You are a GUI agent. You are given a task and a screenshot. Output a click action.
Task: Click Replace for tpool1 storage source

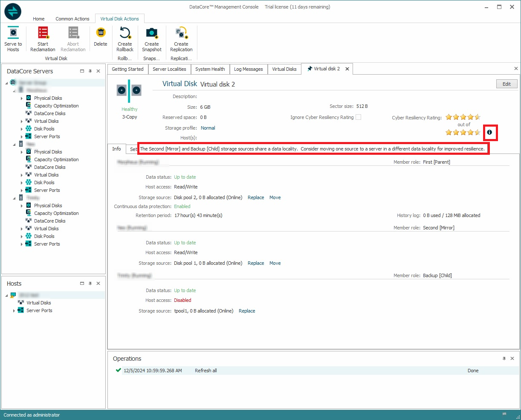[x=247, y=311]
